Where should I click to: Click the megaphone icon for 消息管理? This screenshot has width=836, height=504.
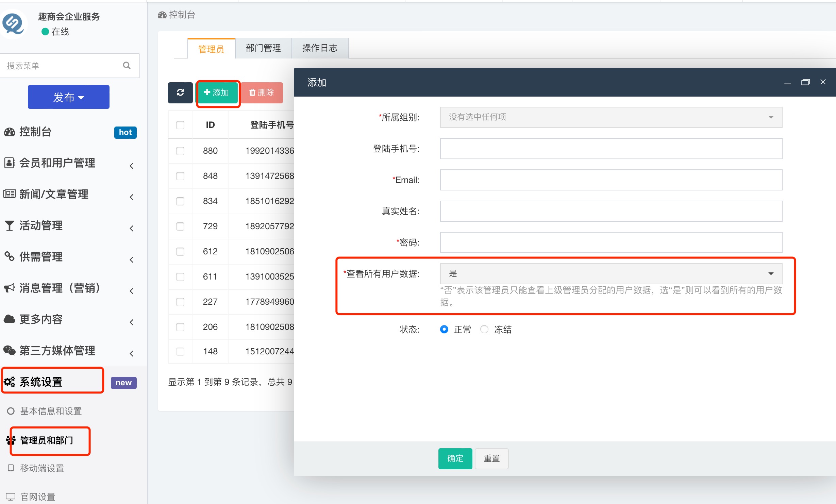click(10, 288)
